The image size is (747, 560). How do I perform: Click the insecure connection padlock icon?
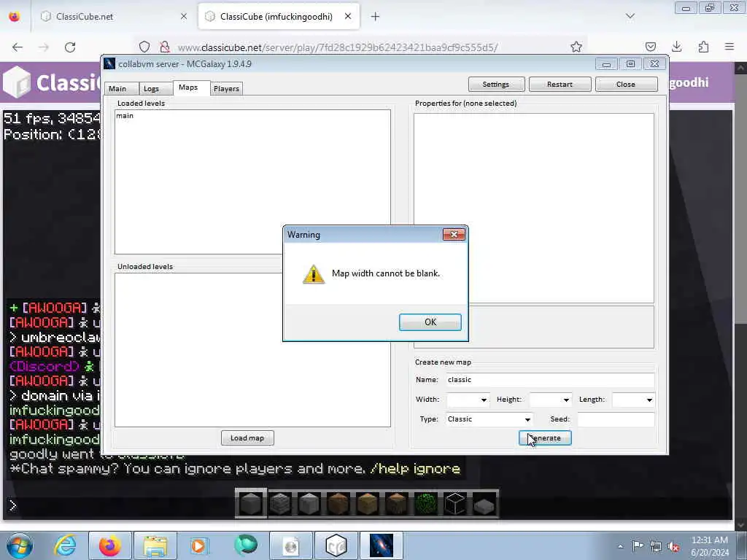coord(165,47)
